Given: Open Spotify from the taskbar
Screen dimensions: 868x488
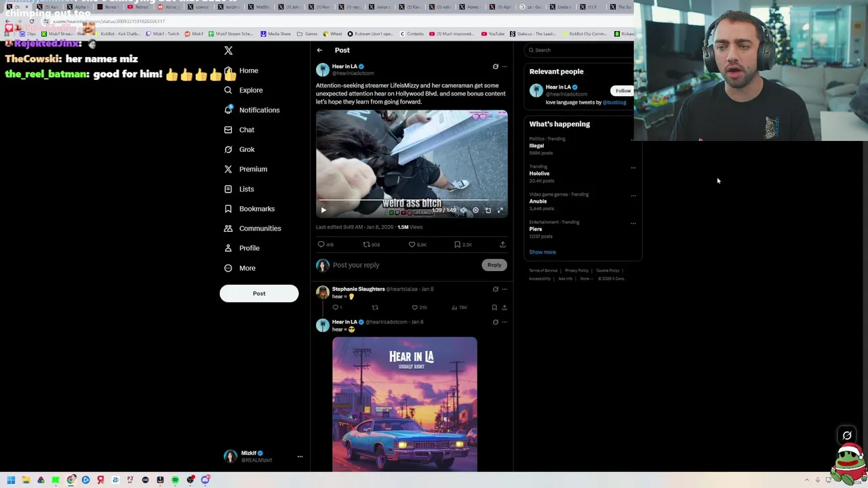Looking at the screenshot, I should (x=175, y=480).
